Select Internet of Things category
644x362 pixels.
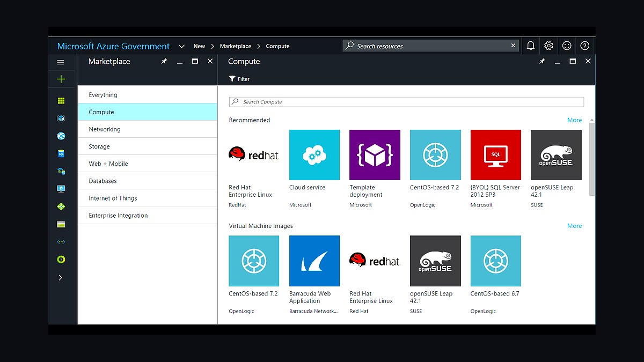coord(148,198)
